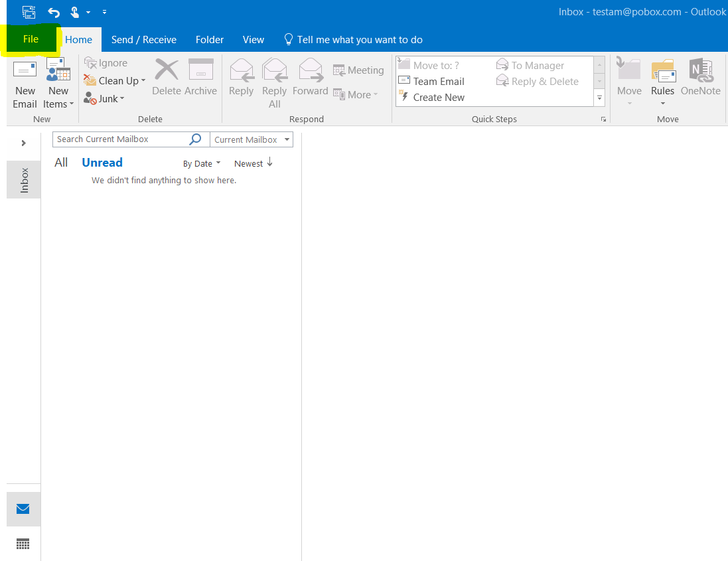Click the Archive box icon
Image resolution: width=728 pixels, height=561 pixels.
(x=200, y=70)
